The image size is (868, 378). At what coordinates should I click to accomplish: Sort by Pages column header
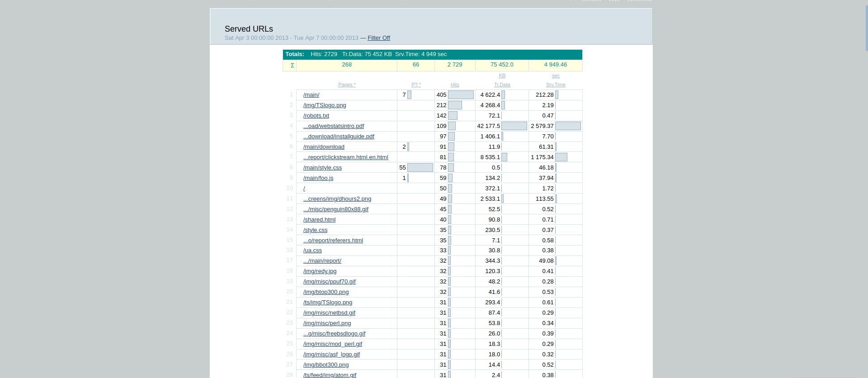(347, 85)
